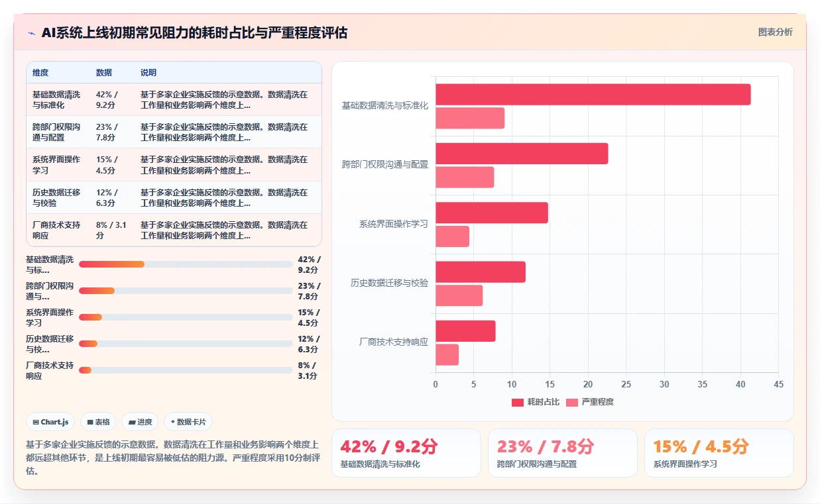
Task: Click the 图表分析 label at top right
Action: coord(775,32)
